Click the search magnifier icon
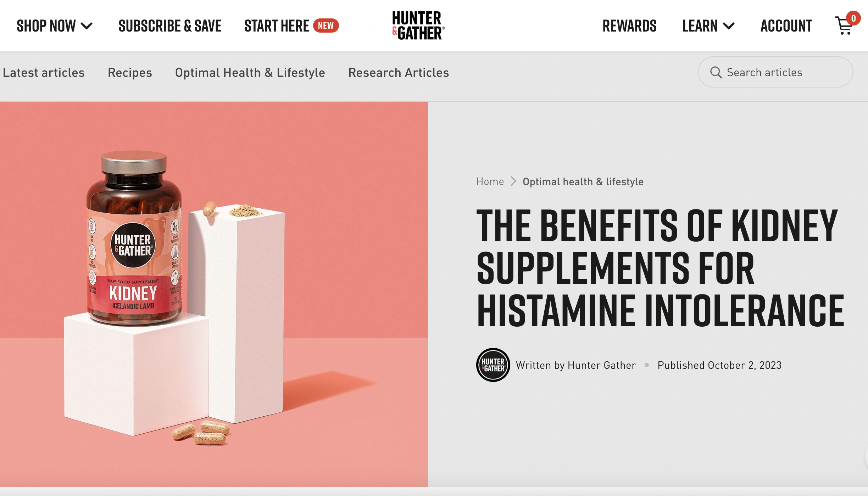 tap(716, 72)
